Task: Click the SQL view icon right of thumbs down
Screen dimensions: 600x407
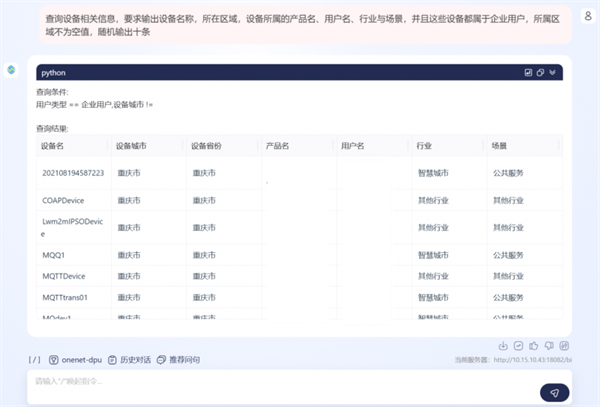Action: 564,346
